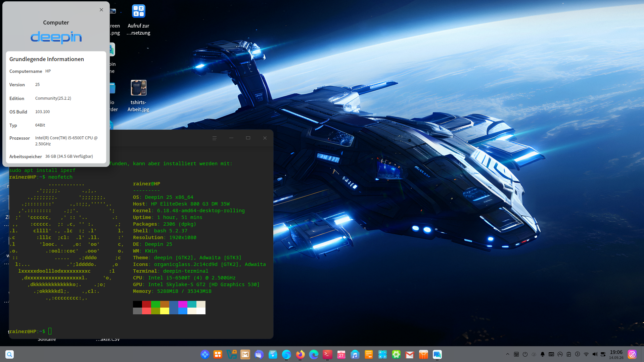Click the OS Build value 103.100
The width and height of the screenshot is (644, 362).
[42, 112]
